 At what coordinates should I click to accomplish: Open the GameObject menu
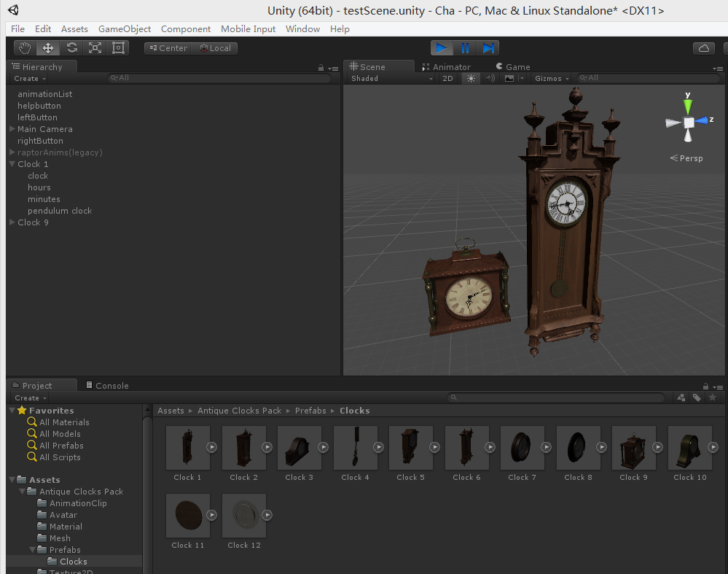pos(124,28)
